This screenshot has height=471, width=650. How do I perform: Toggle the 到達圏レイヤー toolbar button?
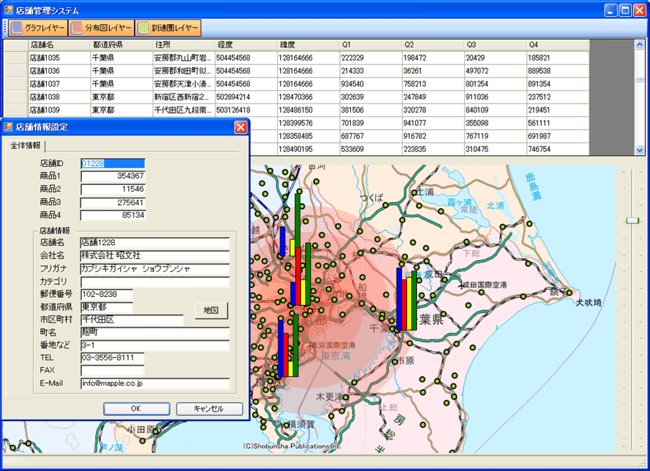170,29
